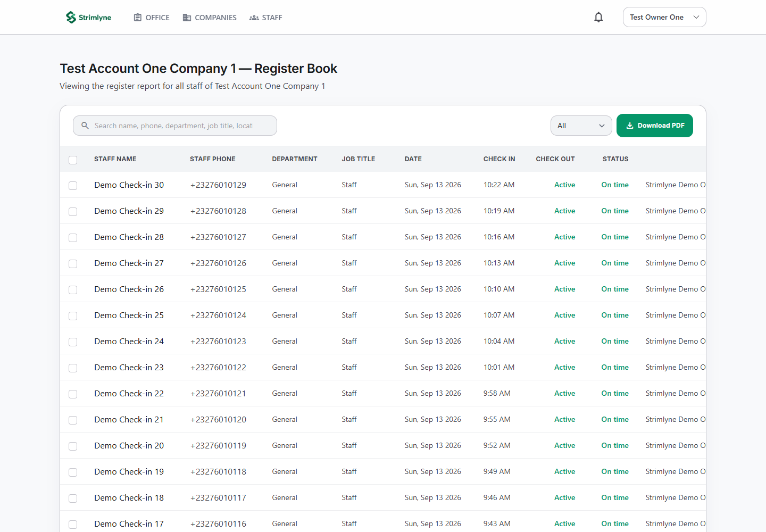Click the DEPARTMENT column header
Viewport: 766px width, 532px height.
(x=295, y=159)
